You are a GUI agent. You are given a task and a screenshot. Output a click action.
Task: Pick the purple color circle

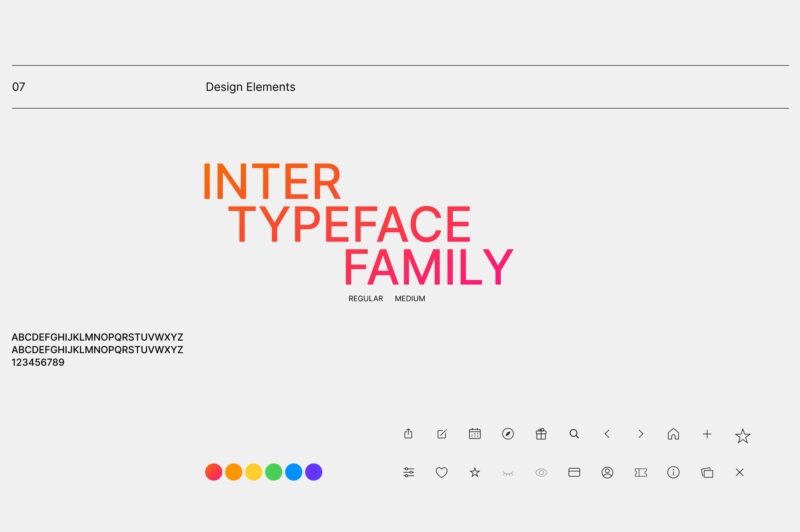click(x=313, y=472)
